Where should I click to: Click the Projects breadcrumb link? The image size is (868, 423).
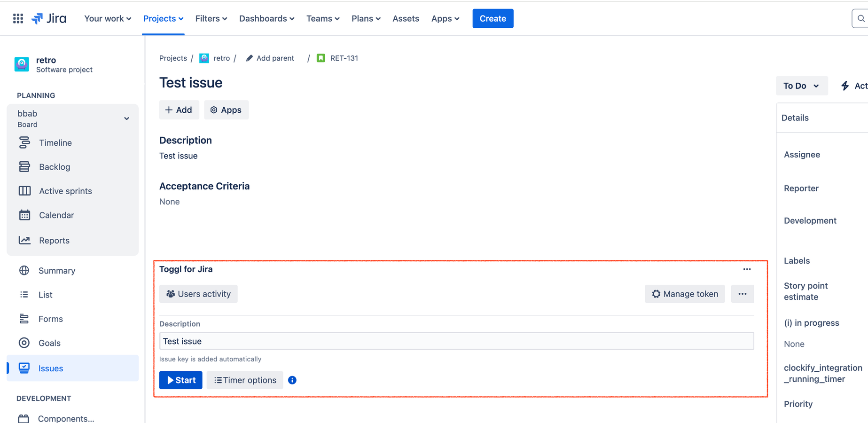(x=173, y=58)
